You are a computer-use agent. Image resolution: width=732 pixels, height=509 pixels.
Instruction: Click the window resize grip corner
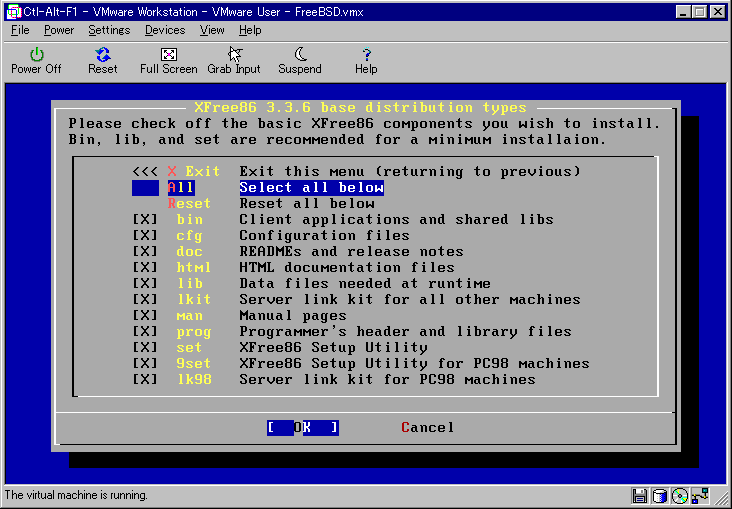[x=723, y=500]
